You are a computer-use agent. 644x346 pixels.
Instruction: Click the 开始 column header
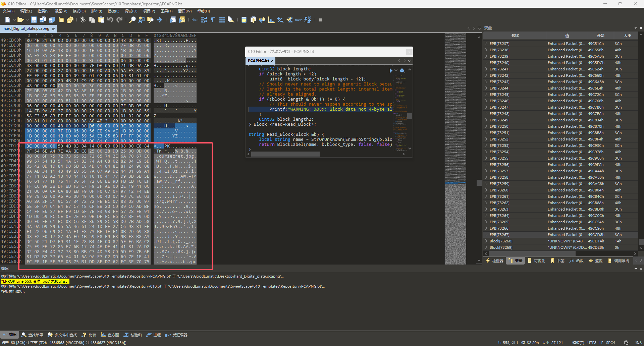600,36
